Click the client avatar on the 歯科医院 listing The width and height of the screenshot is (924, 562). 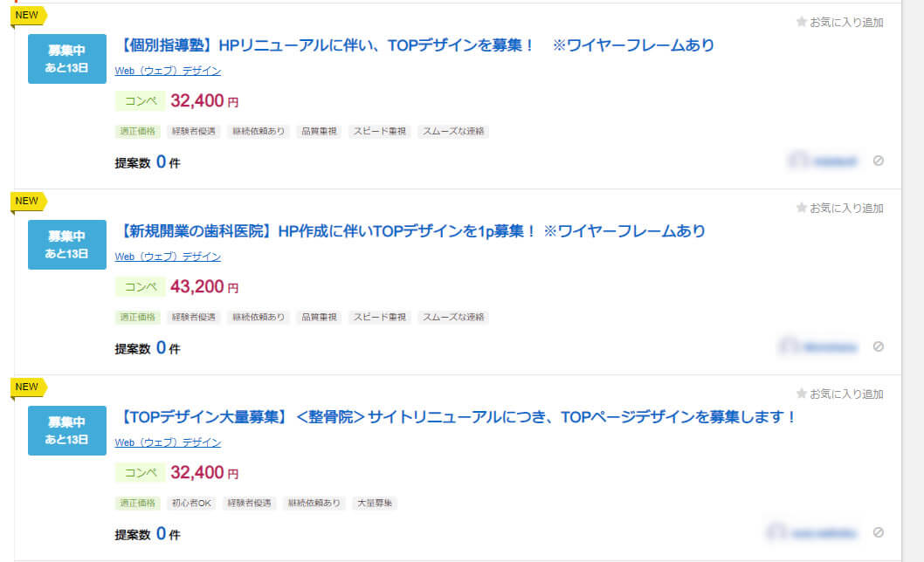point(789,346)
